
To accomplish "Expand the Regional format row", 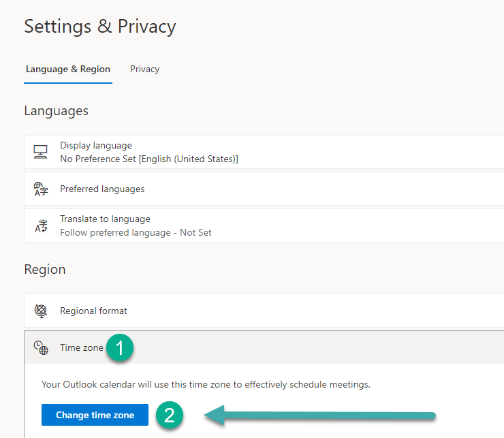I will (93, 311).
